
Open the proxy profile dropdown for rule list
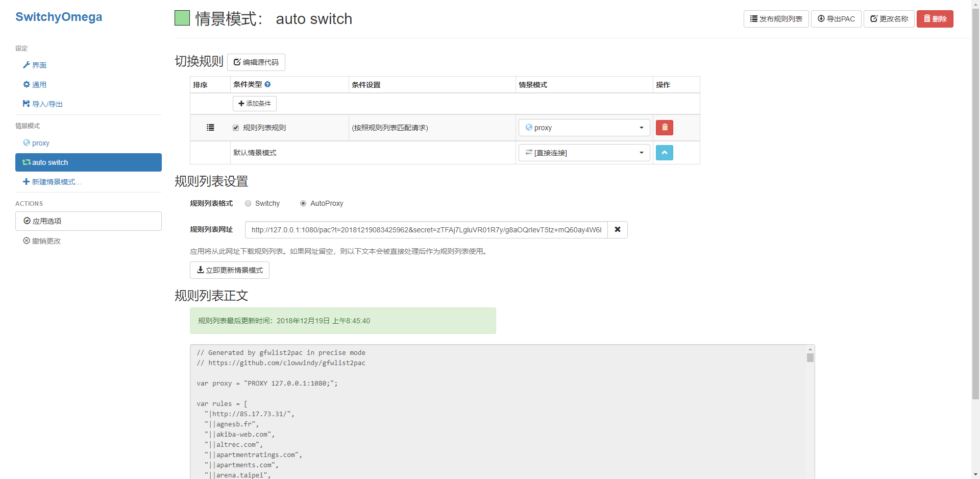[584, 128]
